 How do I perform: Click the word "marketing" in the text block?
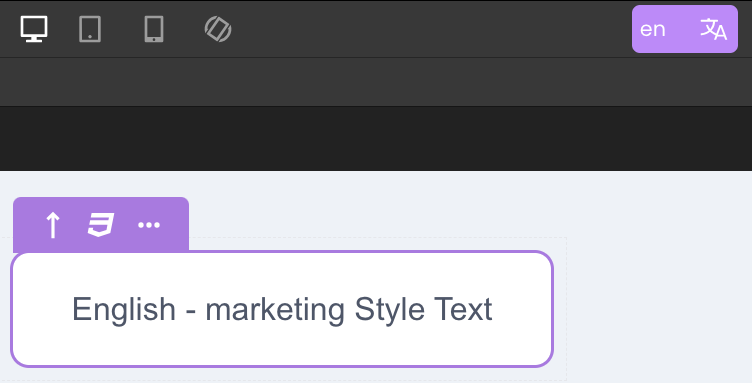(275, 310)
